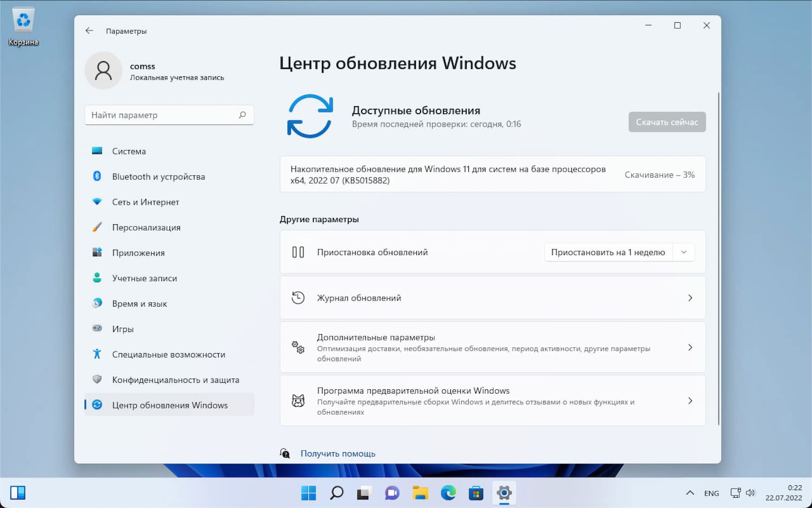This screenshot has height=508, width=812.
Task: Click the help icon beside Получить помощь
Action: point(285,453)
